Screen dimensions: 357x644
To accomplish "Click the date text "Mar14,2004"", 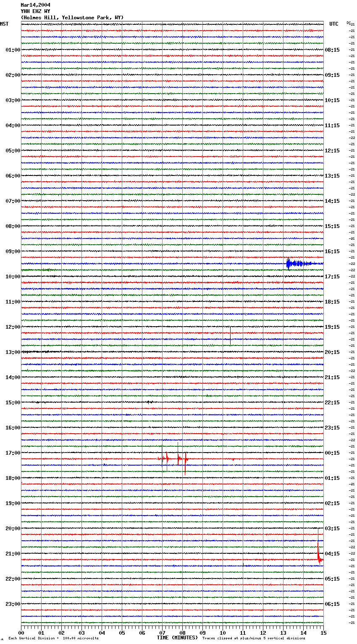I will (35, 5).
